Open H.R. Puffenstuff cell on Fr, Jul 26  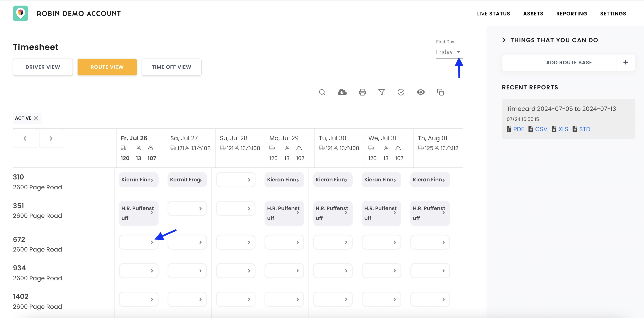pos(139,213)
